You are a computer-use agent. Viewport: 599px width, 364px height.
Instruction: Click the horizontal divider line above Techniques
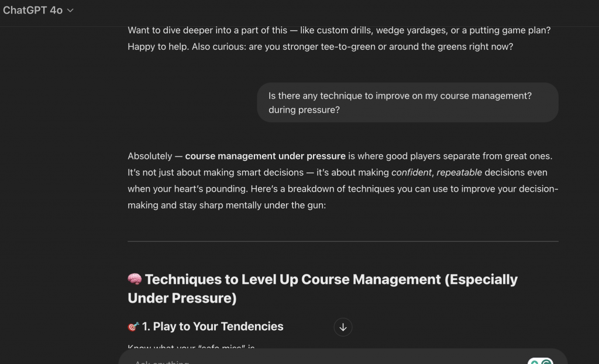point(343,241)
